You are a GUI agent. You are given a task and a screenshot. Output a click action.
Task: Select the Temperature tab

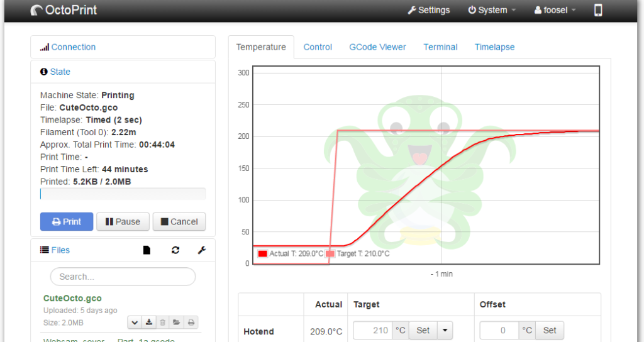261,47
